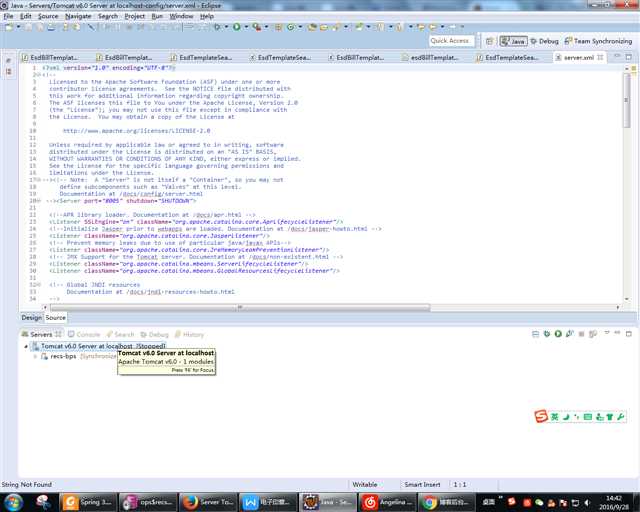The width and height of the screenshot is (640, 512).
Task: Click the publish to server icon
Action: click(593, 334)
